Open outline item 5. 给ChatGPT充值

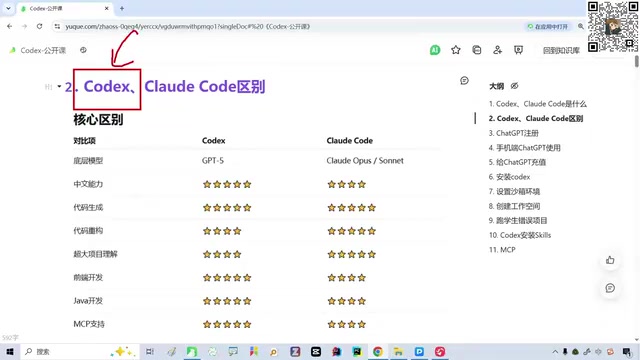517,162
